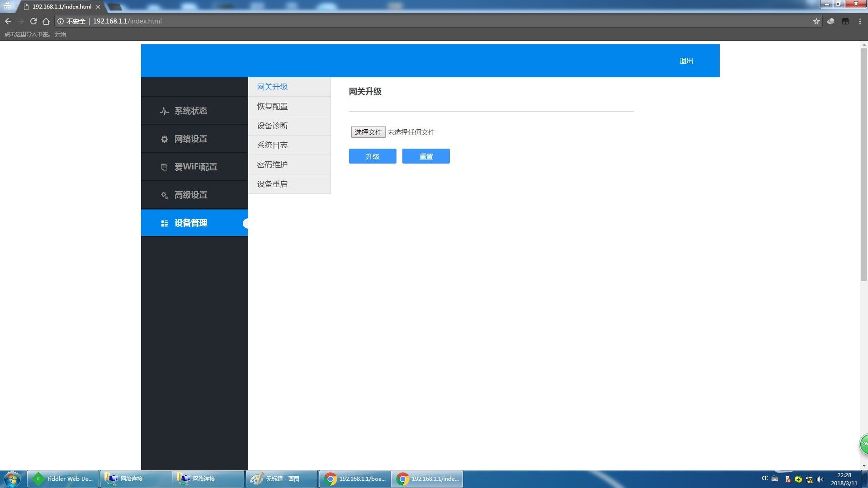The width and height of the screenshot is (868, 488).
Task: Open Windows Start button
Action: (12, 479)
